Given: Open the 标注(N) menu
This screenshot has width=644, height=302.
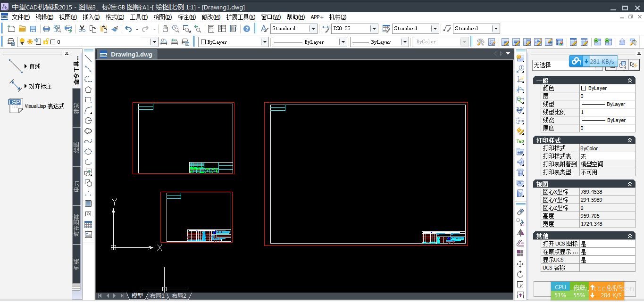Looking at the screenshot, I should (x=186, y=17).
